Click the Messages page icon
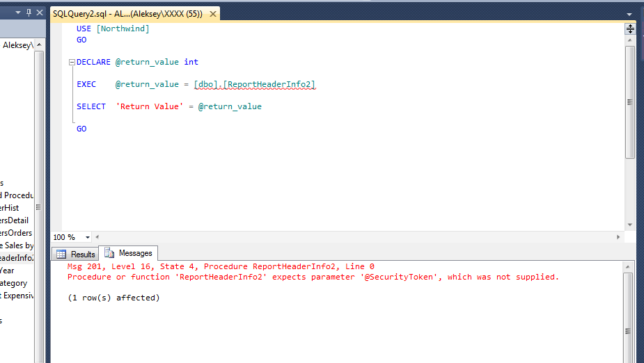This screenshot has width=644, height=363. (x=109, y=252)
